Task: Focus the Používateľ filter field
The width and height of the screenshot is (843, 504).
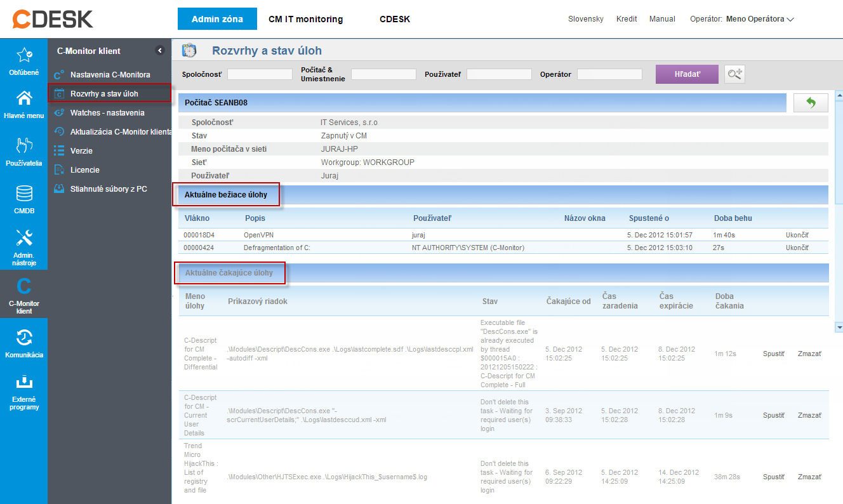Action: click(x=499, y=74)
